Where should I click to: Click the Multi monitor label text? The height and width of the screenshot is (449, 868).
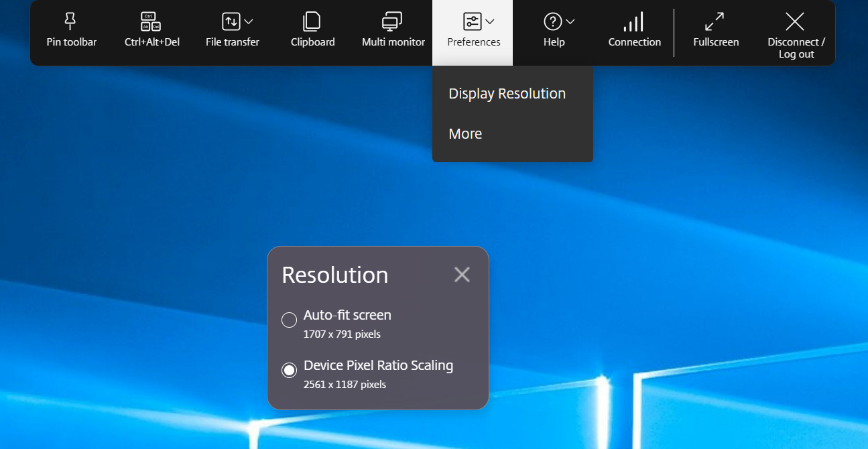pyautogui.click(x=393, y=42)
